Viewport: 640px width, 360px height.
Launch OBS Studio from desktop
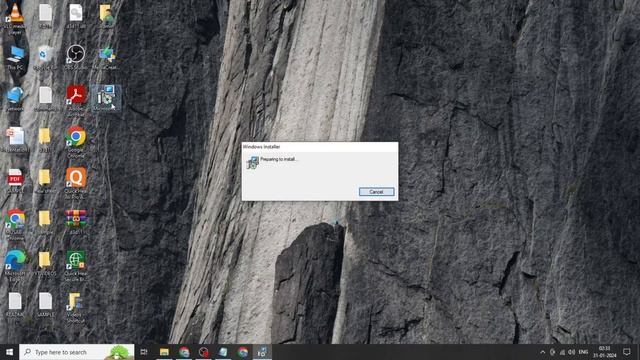(x=76, y=57)
